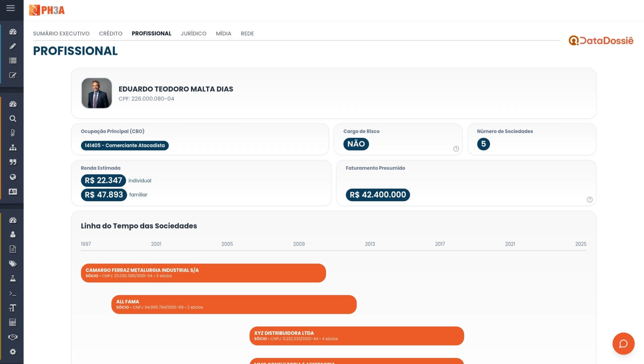Image resolution: width=644 pixels, height=364 pixels.
Task: Select the XYZ DISTRIBUIDORA LTDA timeline bar
Action: pos(356,336)
